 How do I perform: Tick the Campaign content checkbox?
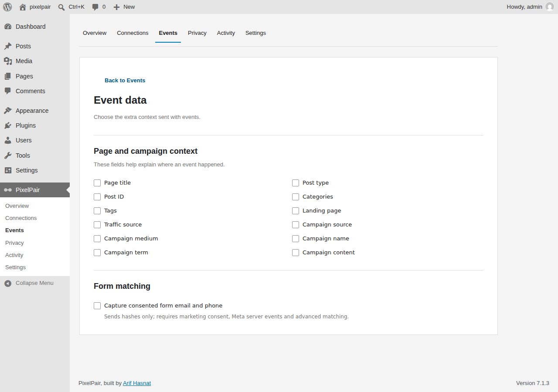[296, 253]
